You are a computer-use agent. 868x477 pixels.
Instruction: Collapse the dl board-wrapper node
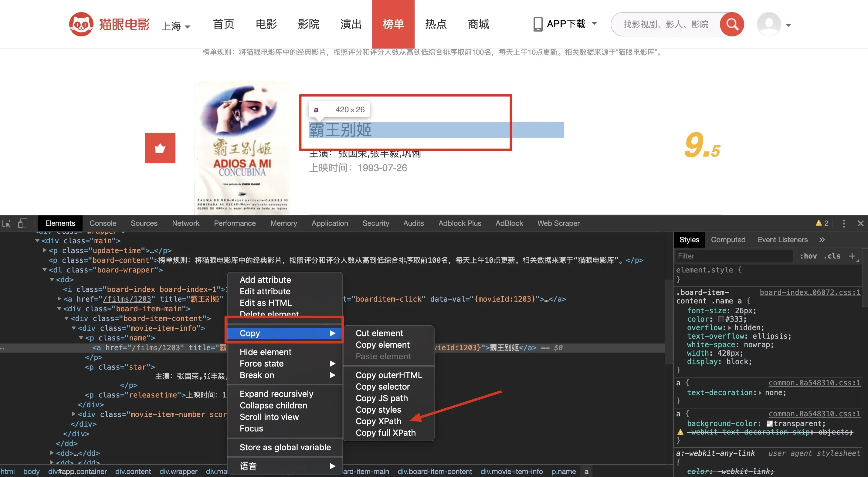[x=45, y=270]
